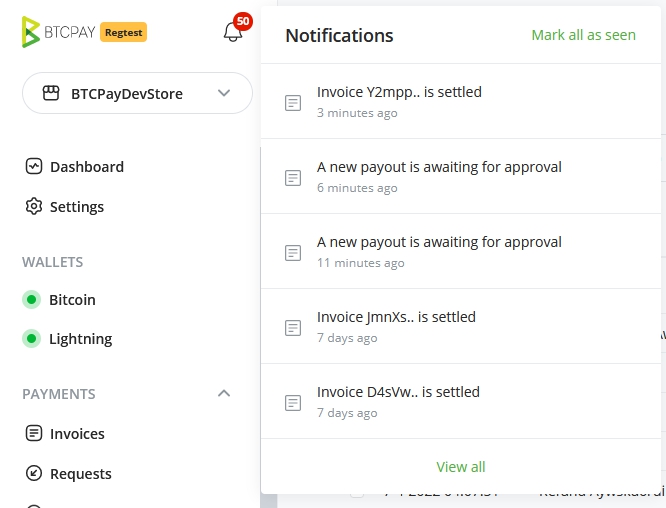Mark all notifications as seen
Viewport: 666px width, 508px height.
[x=583, y=35]
